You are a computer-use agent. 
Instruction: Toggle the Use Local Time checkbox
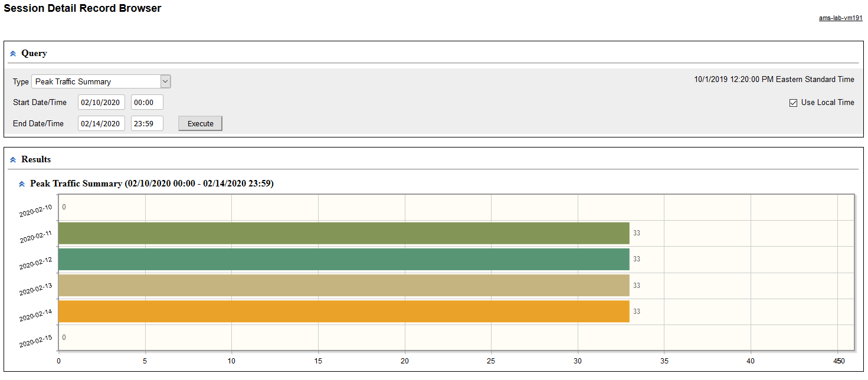793,103
